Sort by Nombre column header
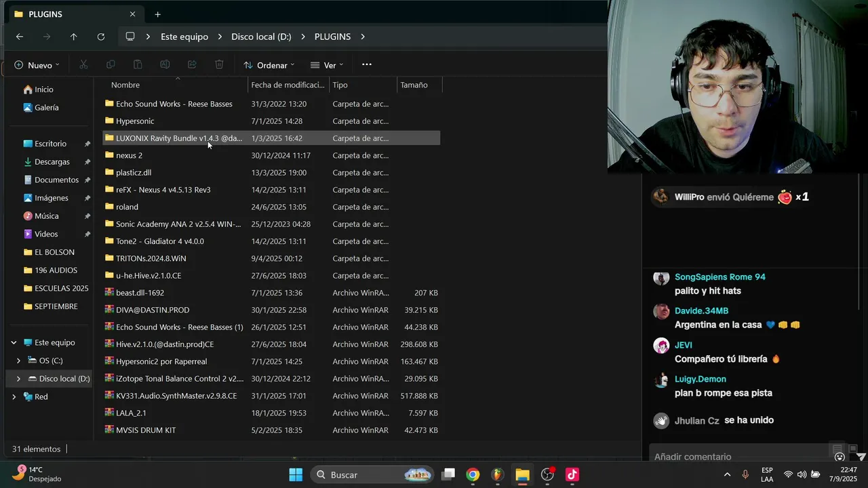The width and height of the screenshot is (868, 488). pyautogui.click(x=125, y=85)
